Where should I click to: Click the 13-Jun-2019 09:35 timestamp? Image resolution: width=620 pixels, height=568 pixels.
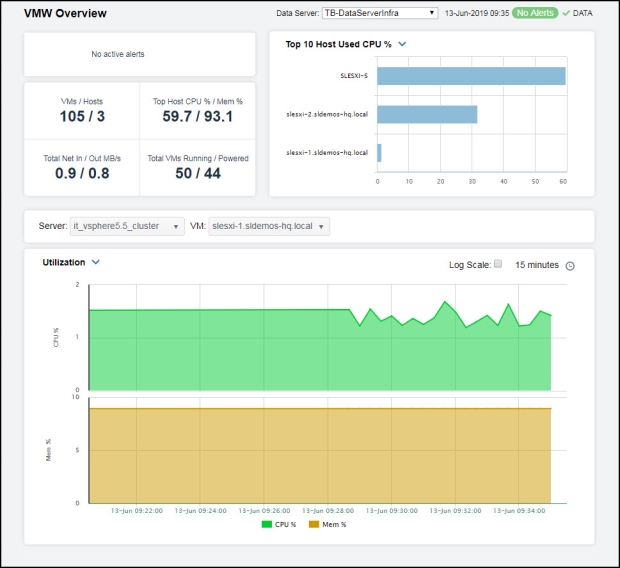pos(477,13)
